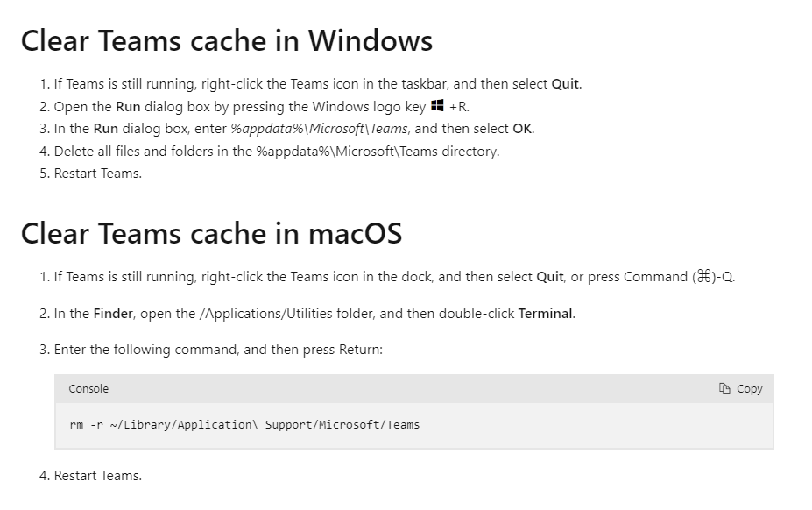Click the bold OK text
The width and height of the screenshot is (812, 510).
point(522,129)
